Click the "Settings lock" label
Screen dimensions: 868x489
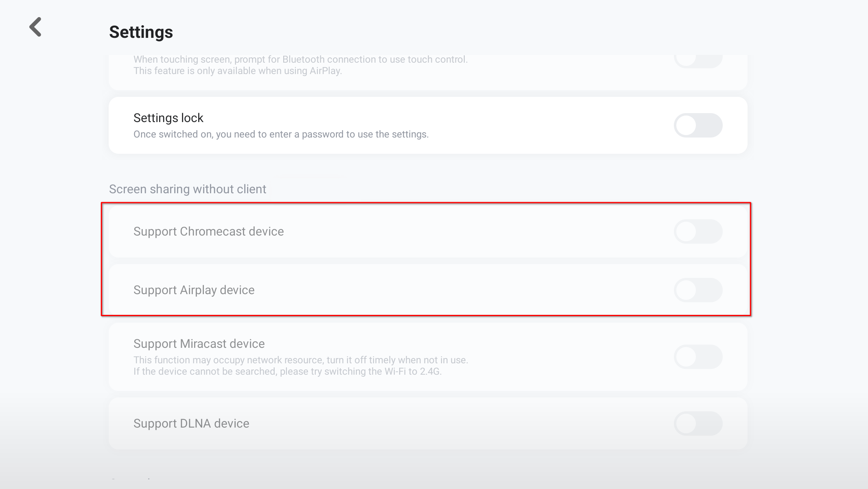pos(168,118)
